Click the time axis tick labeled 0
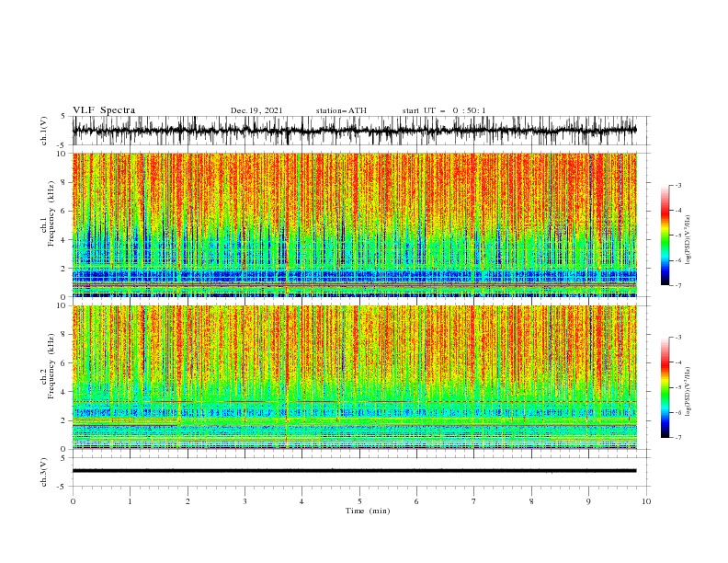 pyautogui.click(x=73, y=501)
